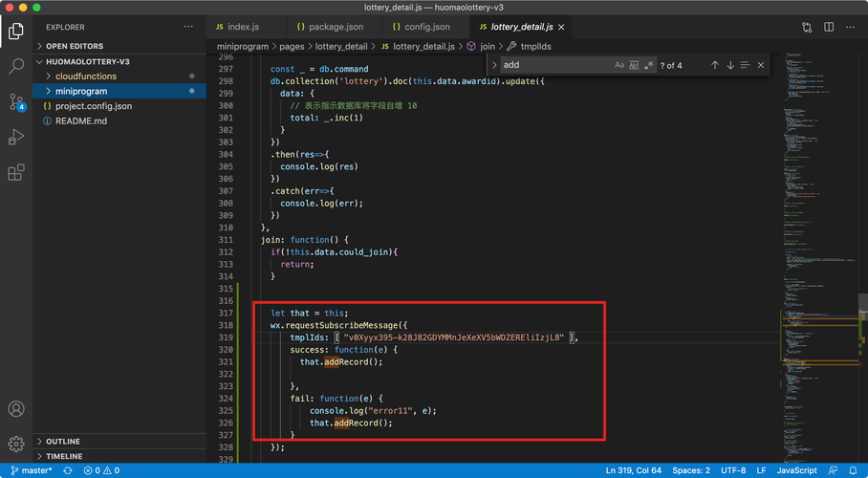Open editor more actions ellipsis
This screenshot has height=478, width=868.
[x=850, y=27]
